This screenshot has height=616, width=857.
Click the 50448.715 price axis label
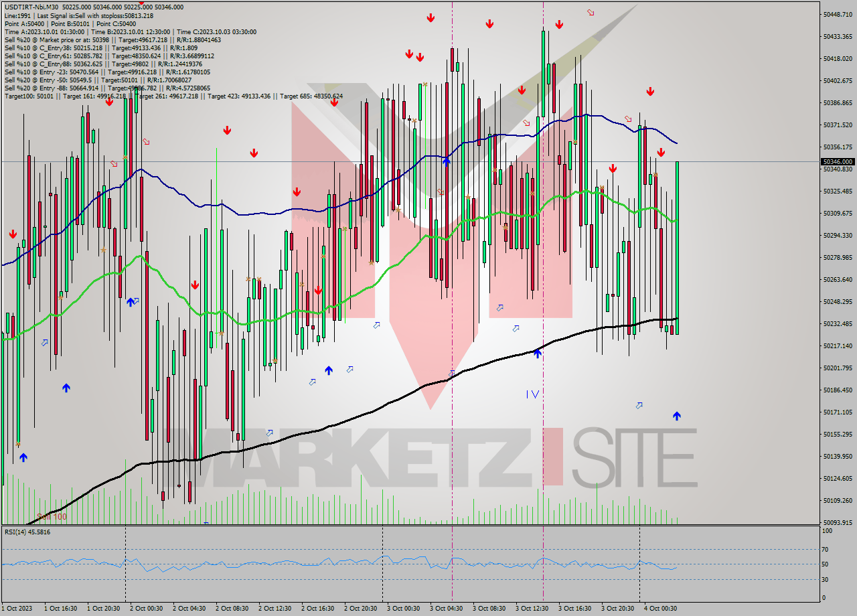837,14
